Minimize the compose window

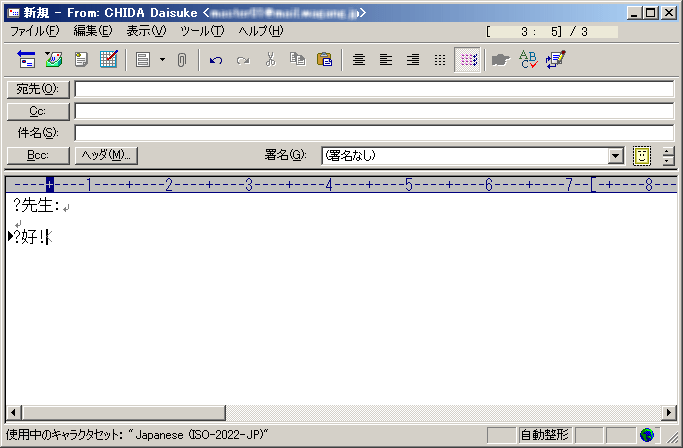click(634, 13)
